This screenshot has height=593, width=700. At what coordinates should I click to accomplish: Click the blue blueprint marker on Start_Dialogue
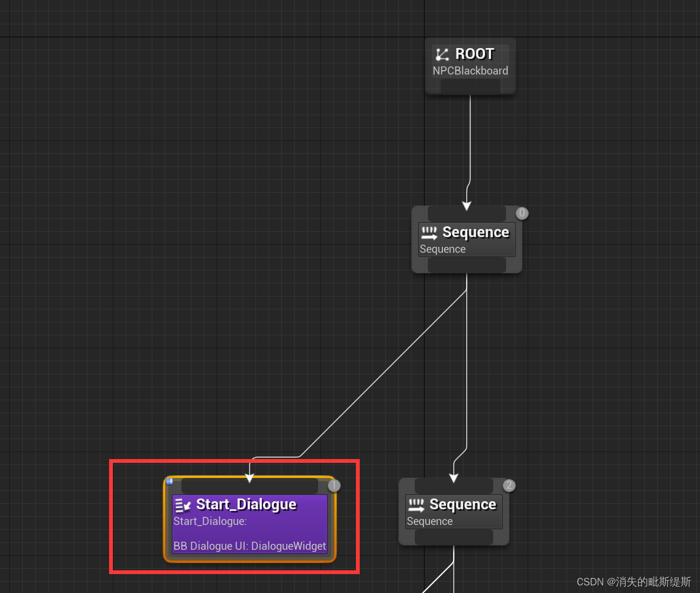pyautogui.click(x=170, y=481)
